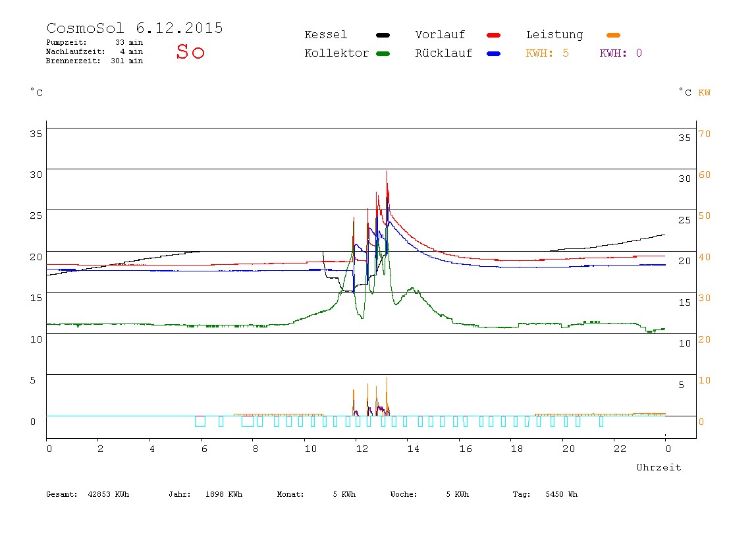The image size is (756, 535).
Task: Click the Woche 5 KWh value
Action: point(429,494)
